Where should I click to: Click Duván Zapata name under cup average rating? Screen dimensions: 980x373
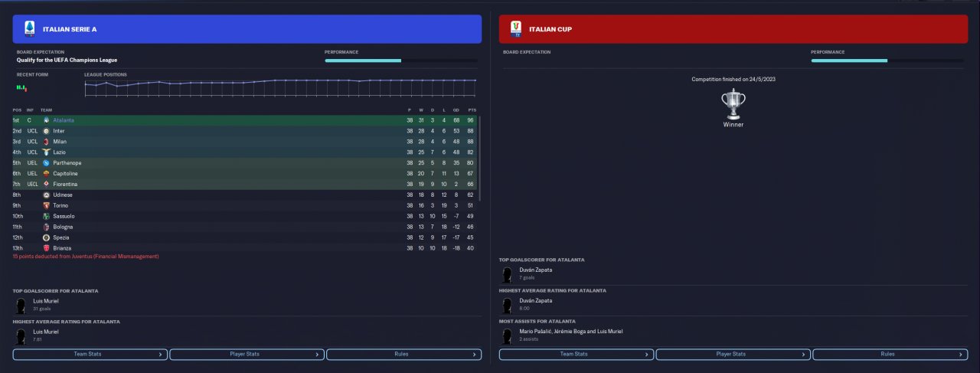tap(536, 300)
